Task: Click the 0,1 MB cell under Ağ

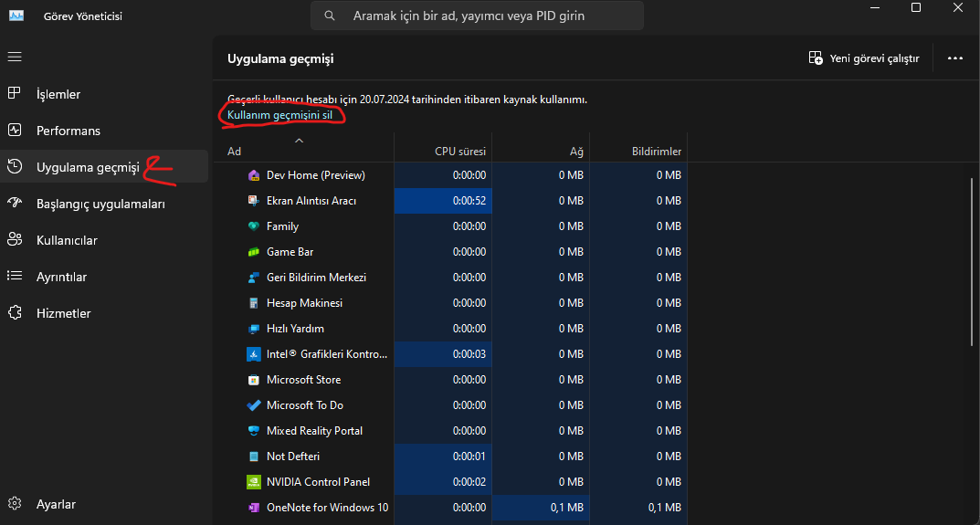Action: point(541,508)
